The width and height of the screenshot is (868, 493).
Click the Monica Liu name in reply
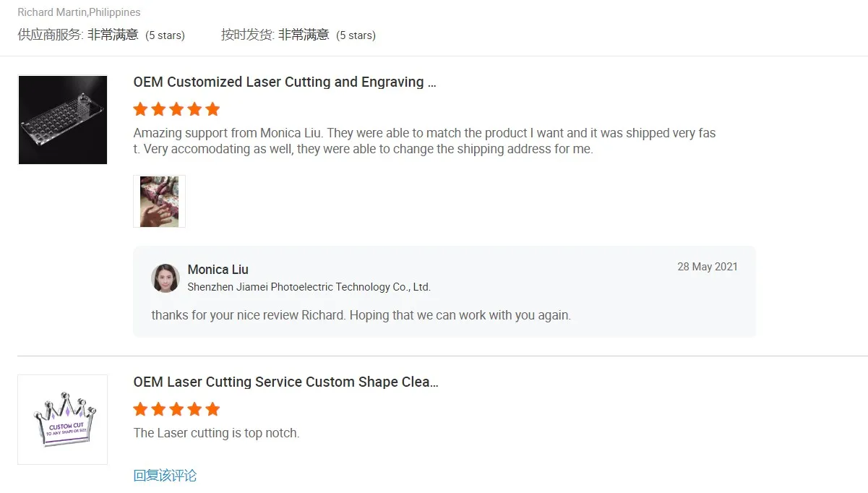pos(218,270)
